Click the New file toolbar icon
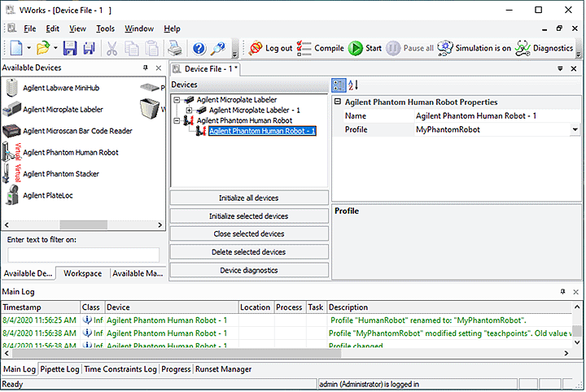The image size is (586, 392). [x=15, y=48]
